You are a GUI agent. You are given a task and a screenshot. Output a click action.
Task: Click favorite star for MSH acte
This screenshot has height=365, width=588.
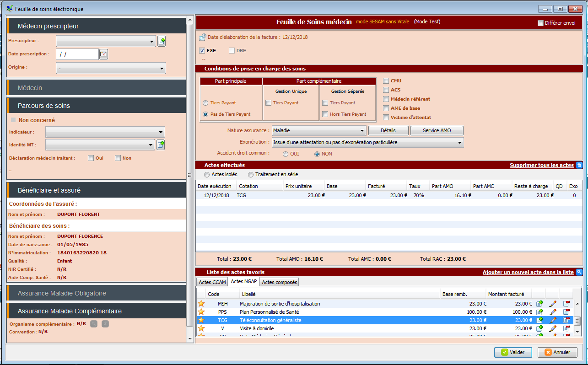pos(201,304)
